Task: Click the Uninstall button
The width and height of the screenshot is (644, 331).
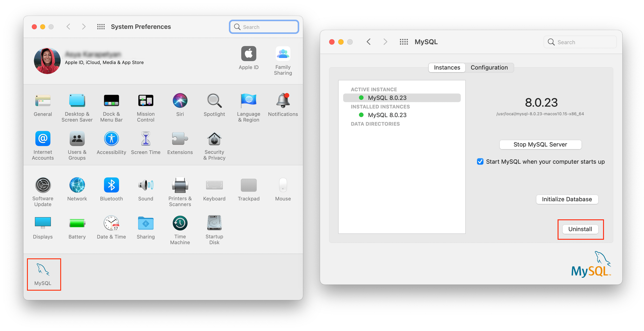Action: 580,229
